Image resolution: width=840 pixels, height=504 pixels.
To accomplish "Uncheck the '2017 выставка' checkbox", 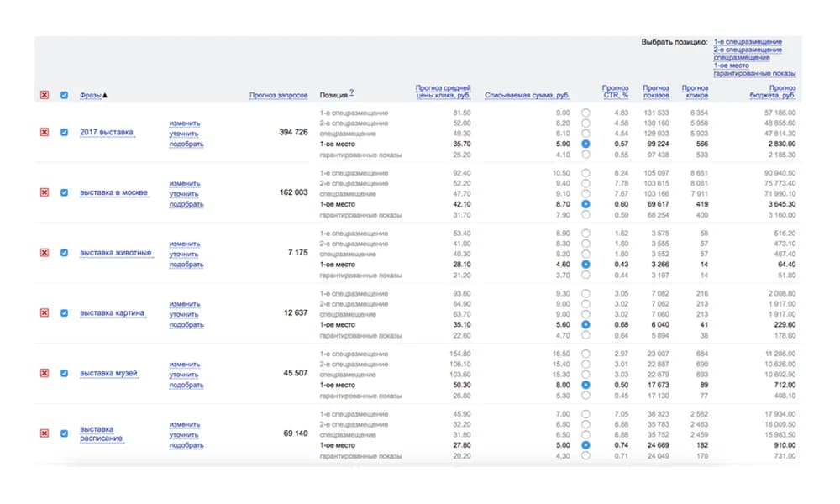I will pos(65,132).
